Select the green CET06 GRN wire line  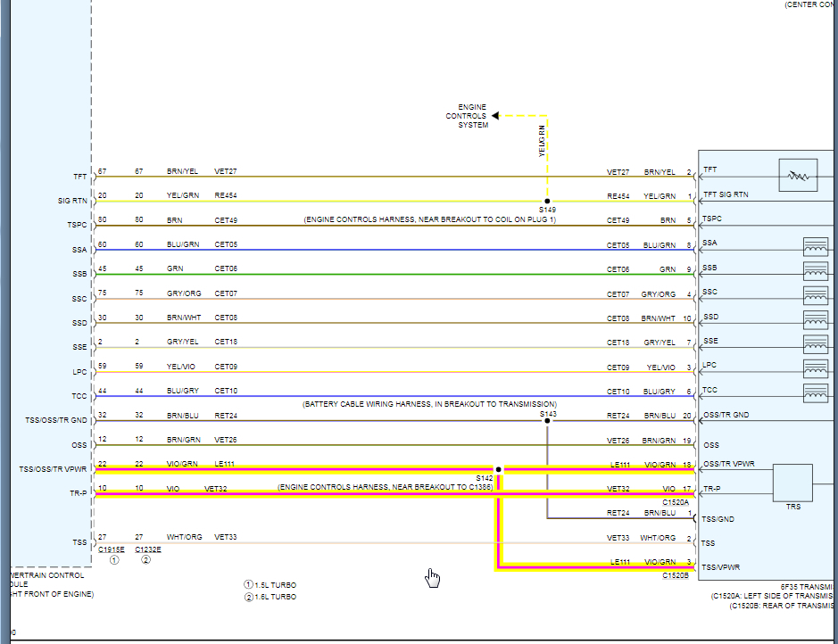[x=395, y=275]
